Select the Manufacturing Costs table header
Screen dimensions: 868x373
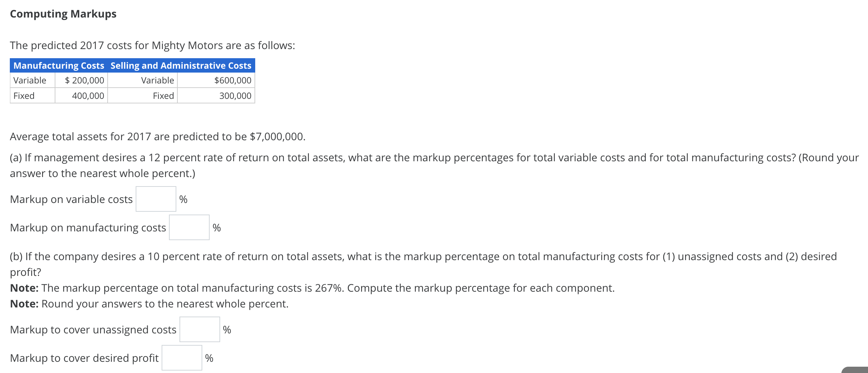click(59, 65)
